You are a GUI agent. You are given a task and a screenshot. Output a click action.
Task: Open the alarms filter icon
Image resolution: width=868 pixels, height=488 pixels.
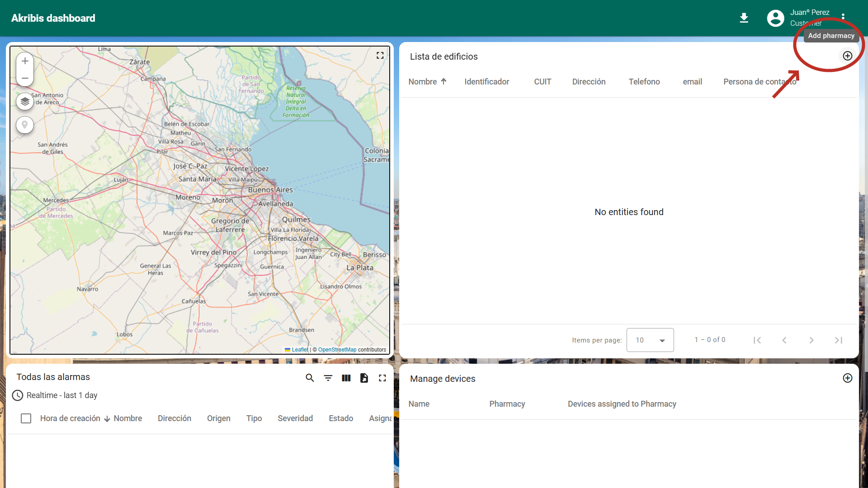(328, 378)
